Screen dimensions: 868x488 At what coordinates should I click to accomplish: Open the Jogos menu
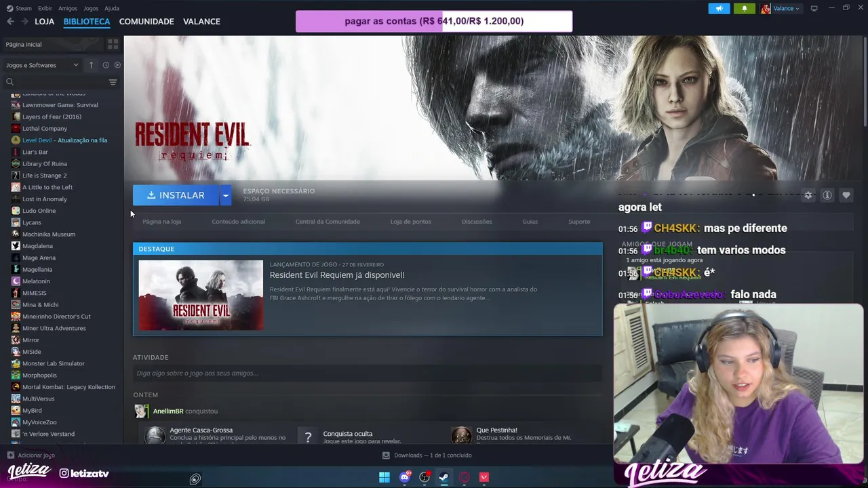(x=91, y=8)
